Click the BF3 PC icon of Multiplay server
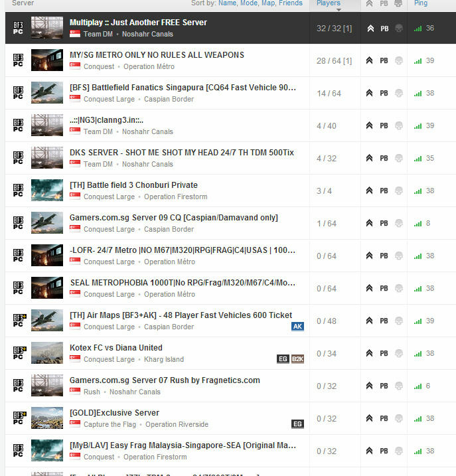Viewport: 456px width, 476px height. pos(18,28)
